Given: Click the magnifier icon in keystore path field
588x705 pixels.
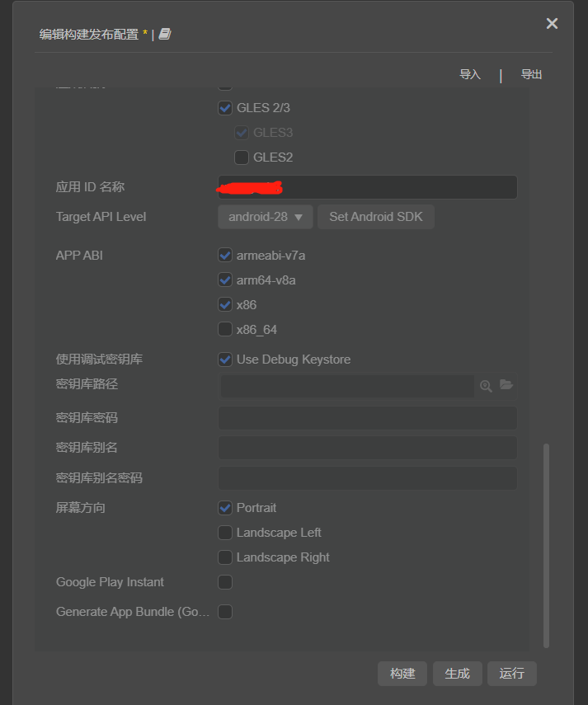Looking at the screenshot, I should (x=486, y=386).
